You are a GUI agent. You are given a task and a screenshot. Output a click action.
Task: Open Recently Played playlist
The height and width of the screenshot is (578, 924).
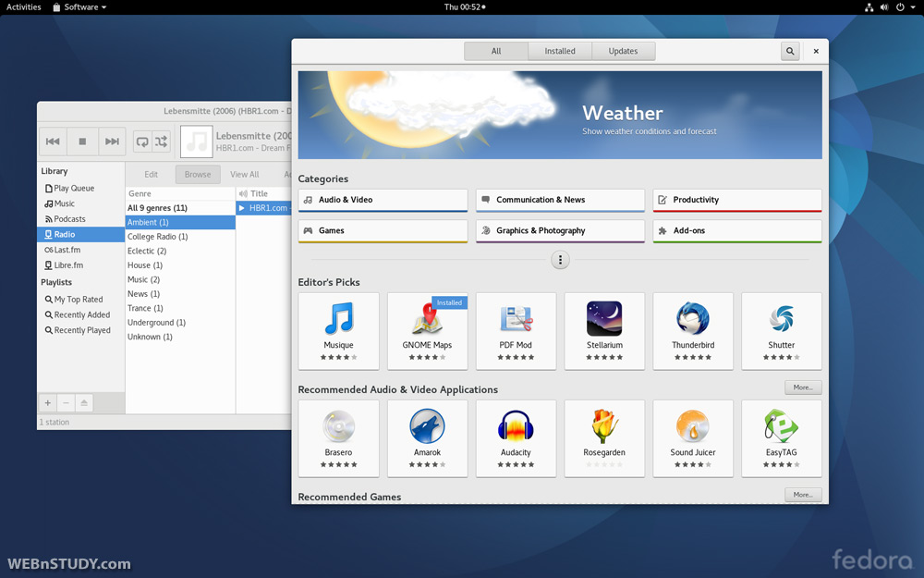click(x=80, y=330)
